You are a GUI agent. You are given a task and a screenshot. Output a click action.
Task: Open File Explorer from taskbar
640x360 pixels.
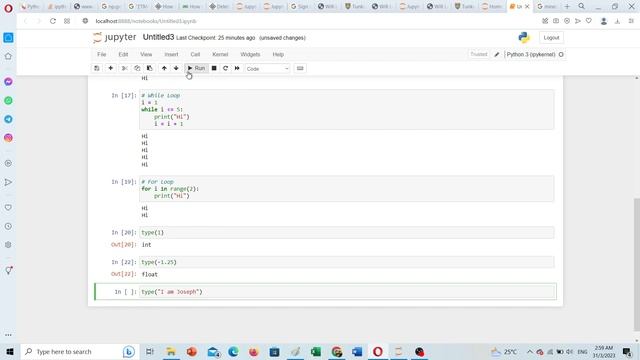(x=171, y=351)
